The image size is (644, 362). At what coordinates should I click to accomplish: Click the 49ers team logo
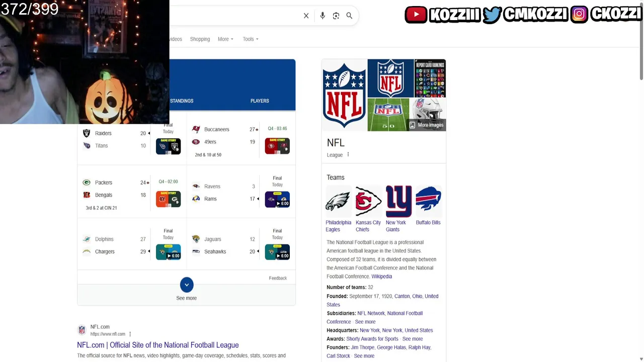click(196, 142)
